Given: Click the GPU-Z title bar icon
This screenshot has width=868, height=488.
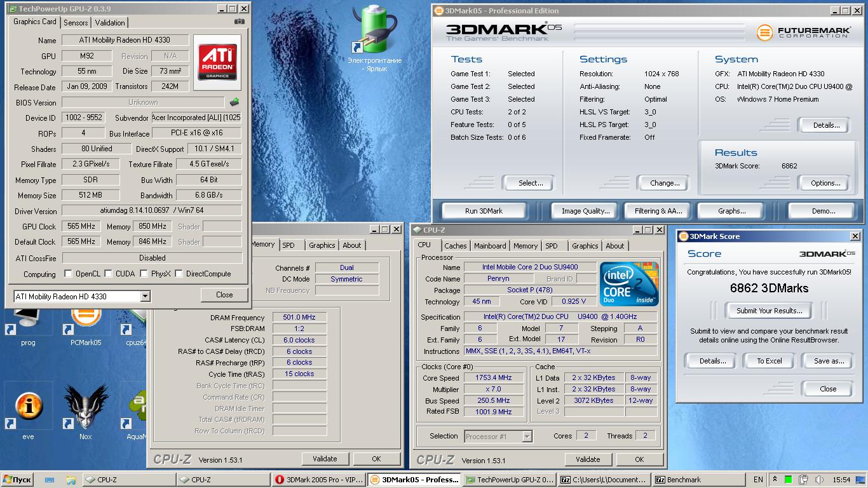Looking at the screenshot, I should click(11, 9).
